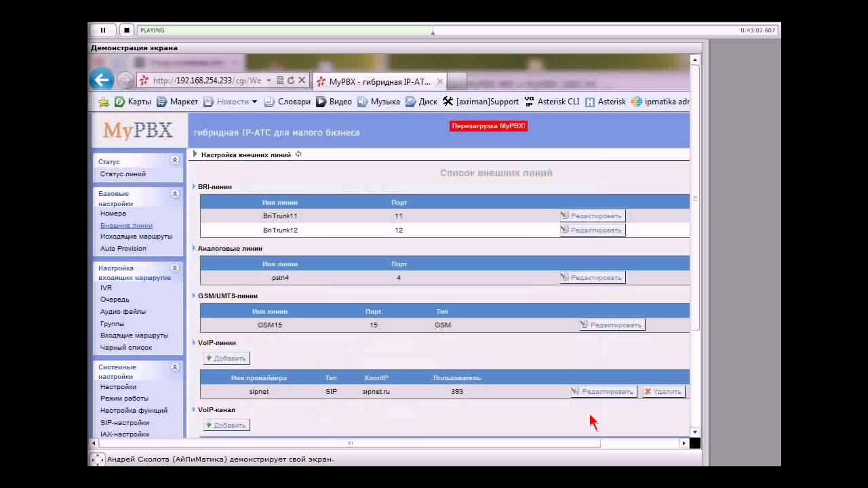
Task: Click the screen-sharing icon in status bar
Action: click(x=98, y=460)
